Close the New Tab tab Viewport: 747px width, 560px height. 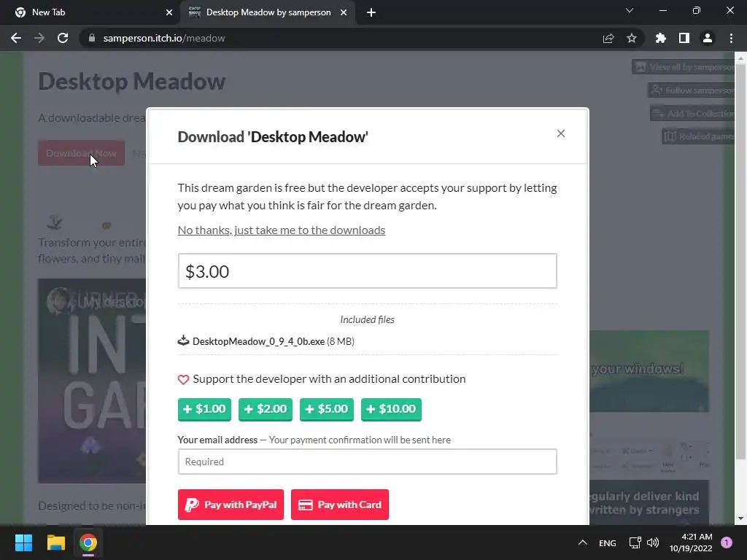[169, 12]
